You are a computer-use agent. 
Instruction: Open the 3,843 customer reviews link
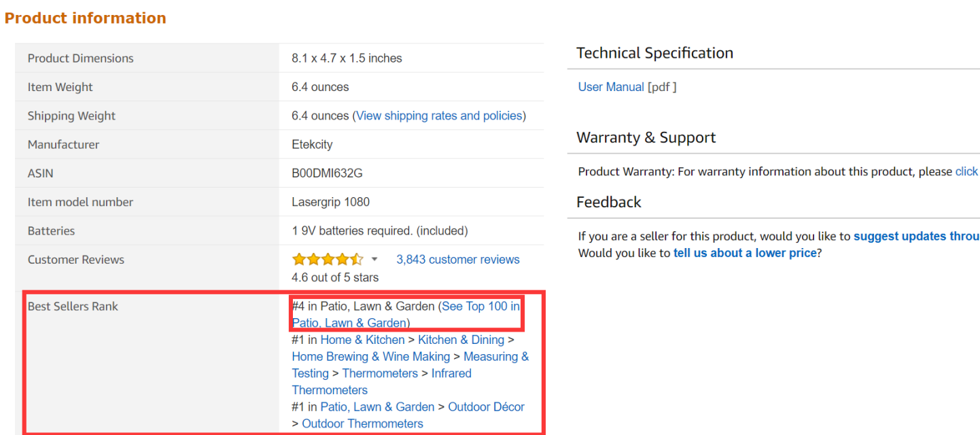tap(457, 259)
